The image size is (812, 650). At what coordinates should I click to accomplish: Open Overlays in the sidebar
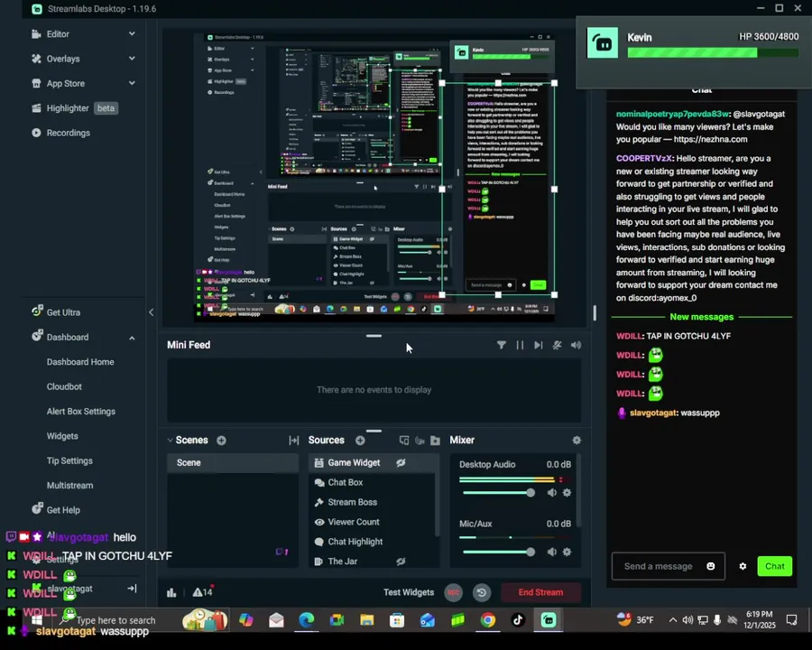point(62,59)
